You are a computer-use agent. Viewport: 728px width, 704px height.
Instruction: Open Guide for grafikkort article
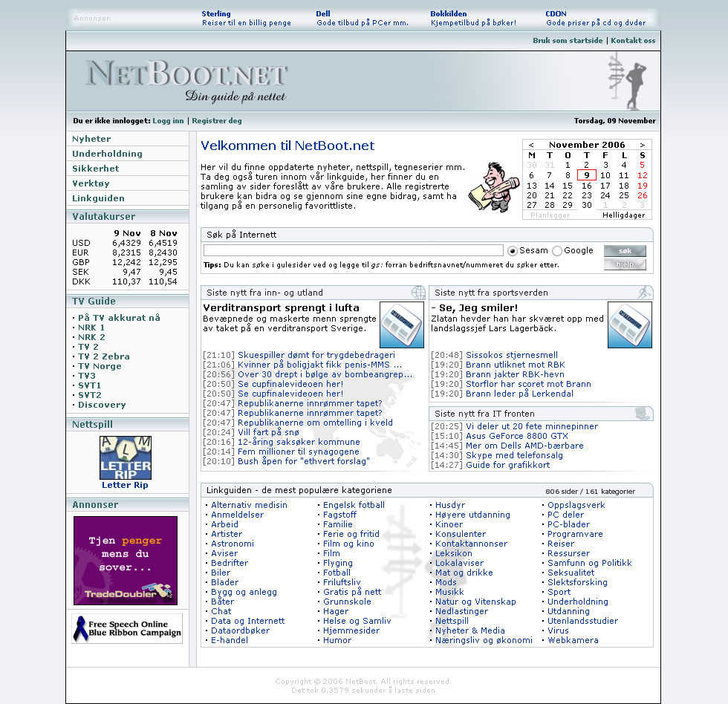point(507,465)
